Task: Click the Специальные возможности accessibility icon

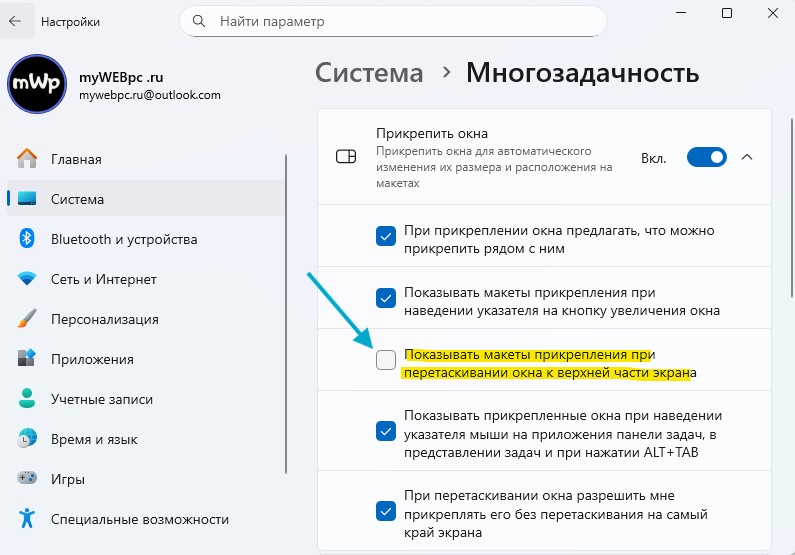Action: click(27, 519)
